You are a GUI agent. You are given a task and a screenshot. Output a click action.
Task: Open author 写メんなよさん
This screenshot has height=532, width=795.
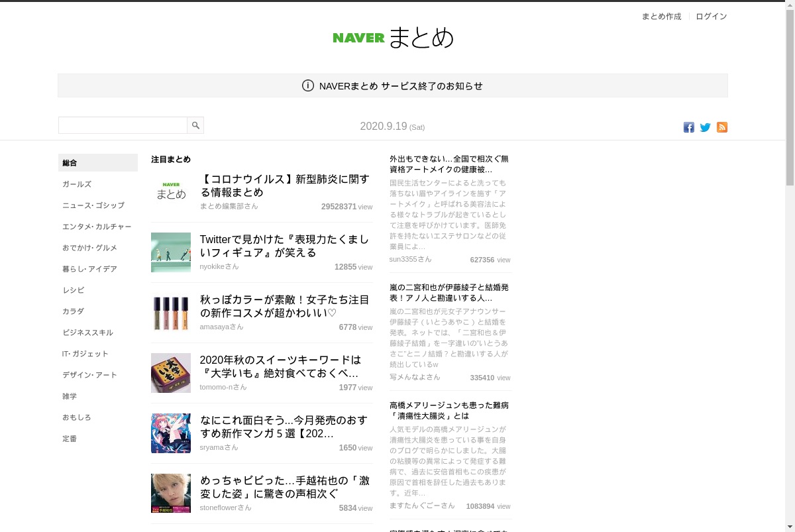tap(415, 377)
